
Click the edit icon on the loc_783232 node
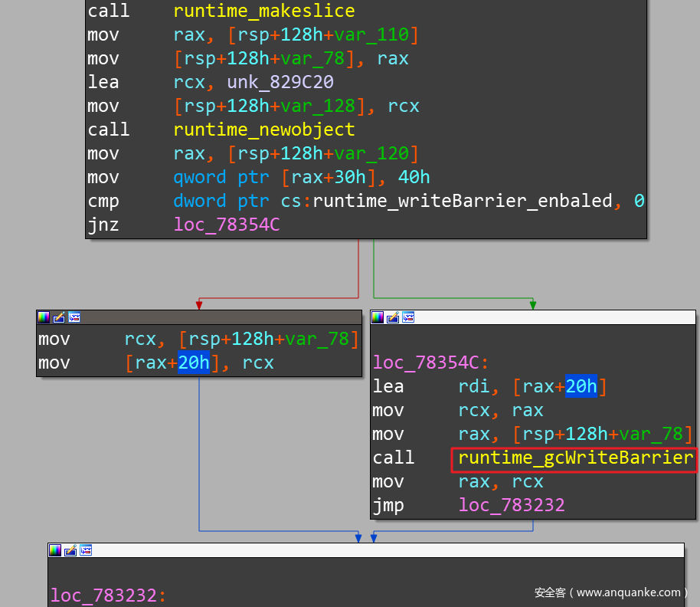(70, 550)
